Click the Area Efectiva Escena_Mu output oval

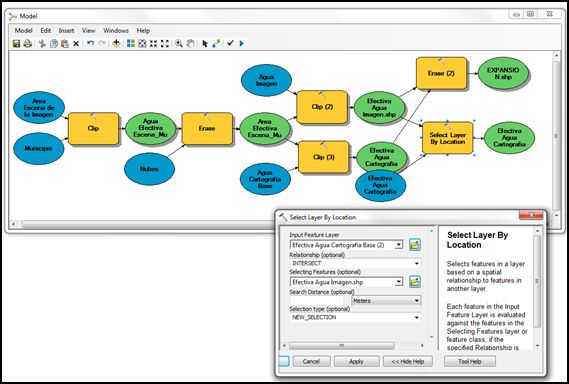tap(265, 129)
